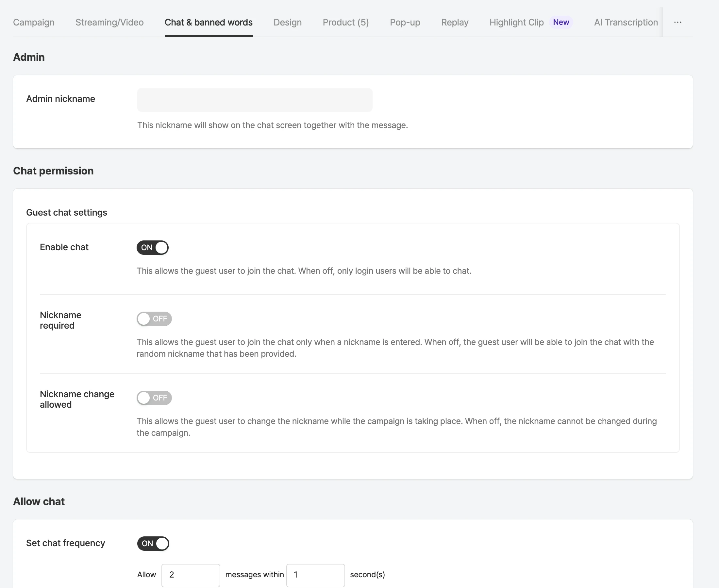Open the Highlight Clip tab
719x588 pixels.
coord(516,22)
